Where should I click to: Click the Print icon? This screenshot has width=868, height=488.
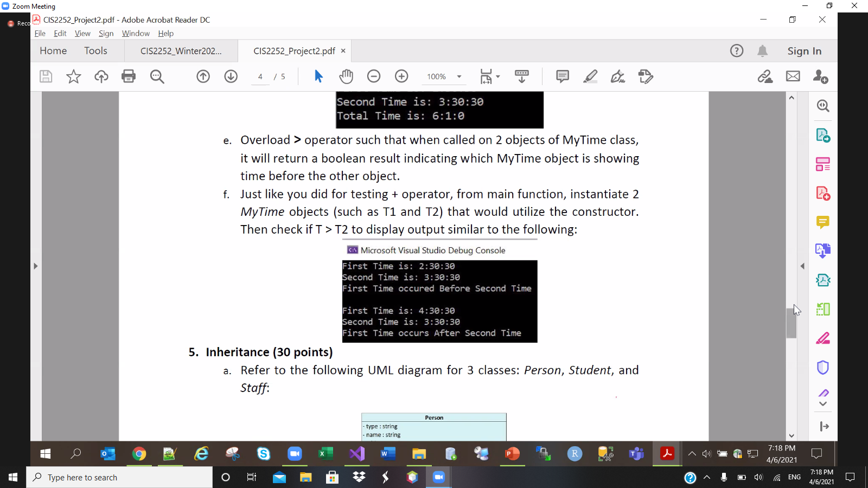[x=129, y=76]
